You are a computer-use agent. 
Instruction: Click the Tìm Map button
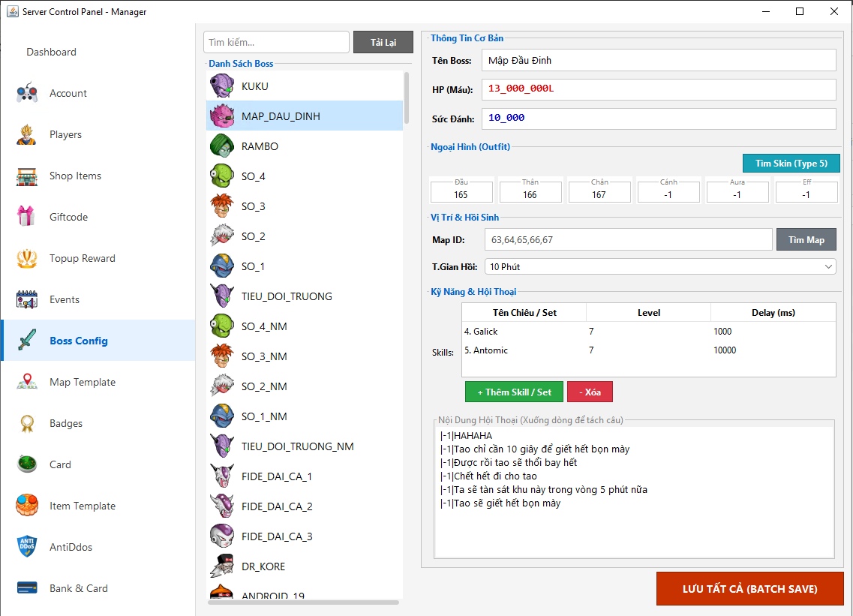point(806,239)
